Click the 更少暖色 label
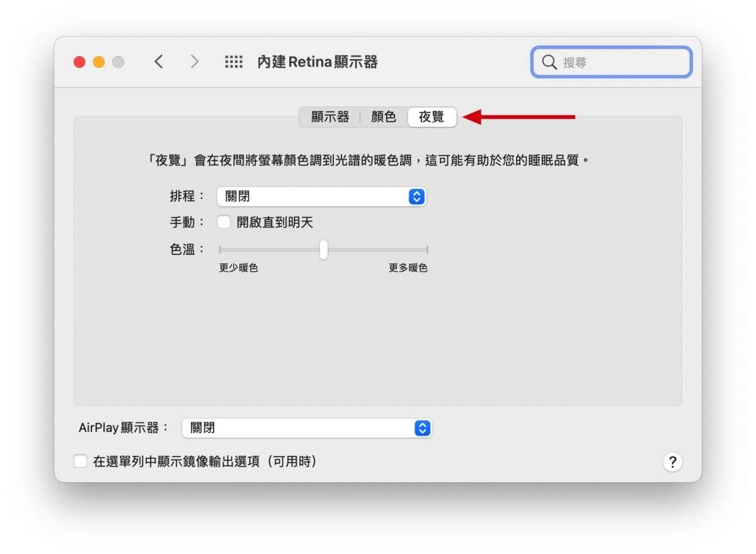Screen dimensions: 756x554 tap(239, 268)
